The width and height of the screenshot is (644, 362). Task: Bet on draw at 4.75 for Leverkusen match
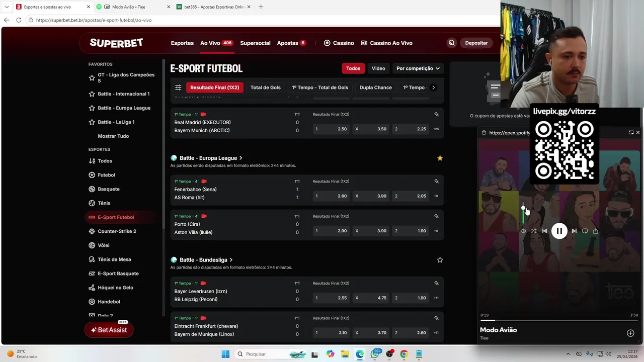point(371,298)
